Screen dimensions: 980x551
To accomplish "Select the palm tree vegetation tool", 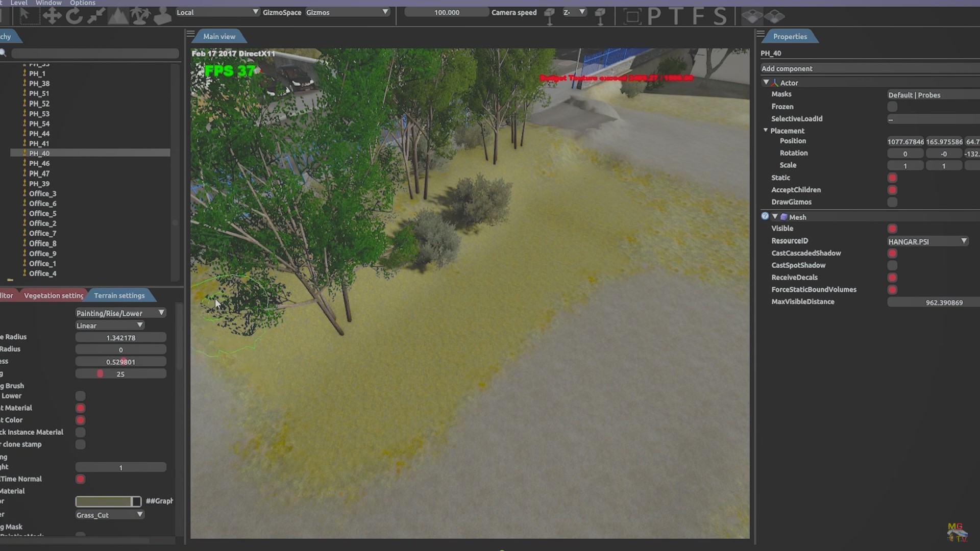I will (x=140, y=16).
